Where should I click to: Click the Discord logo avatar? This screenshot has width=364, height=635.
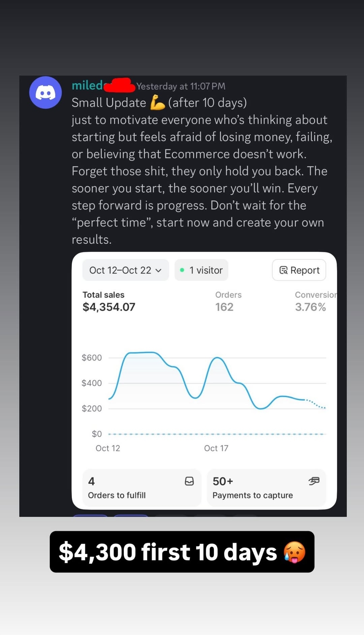point(45,92)
